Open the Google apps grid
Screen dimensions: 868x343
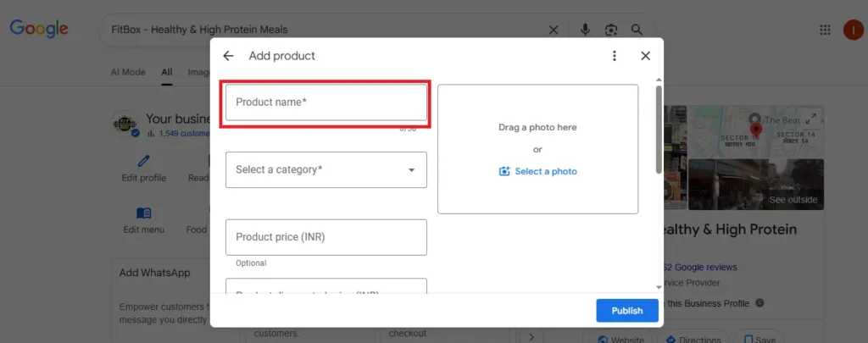(825, 30)
